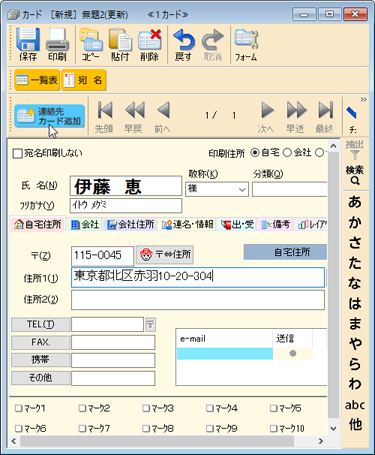Viewport: 375px width, 455px height.
Task: Click the 送信 dot indicator
Action: point(293,354)
